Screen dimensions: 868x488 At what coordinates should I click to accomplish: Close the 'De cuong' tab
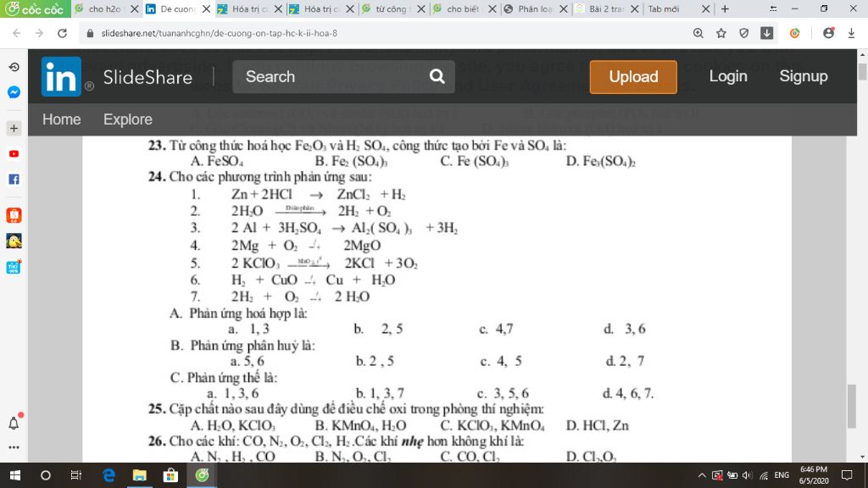coord(207,8)
